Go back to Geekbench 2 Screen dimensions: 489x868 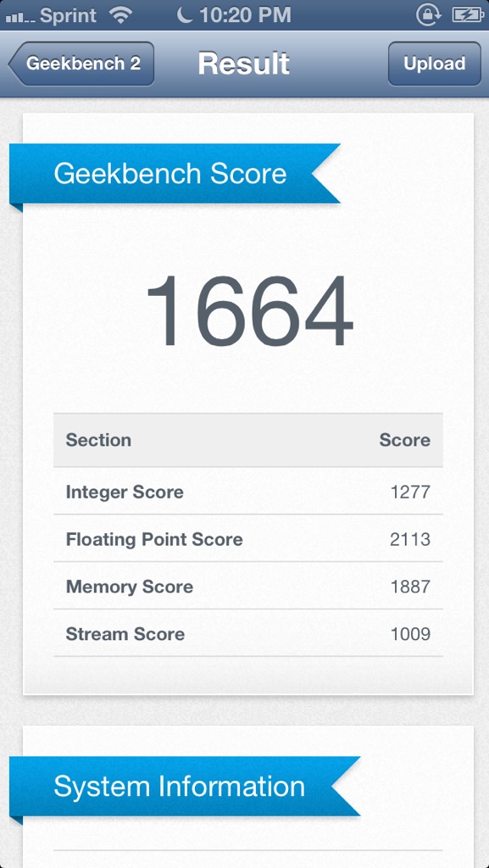pyautogui.click(x=81, y=64)
